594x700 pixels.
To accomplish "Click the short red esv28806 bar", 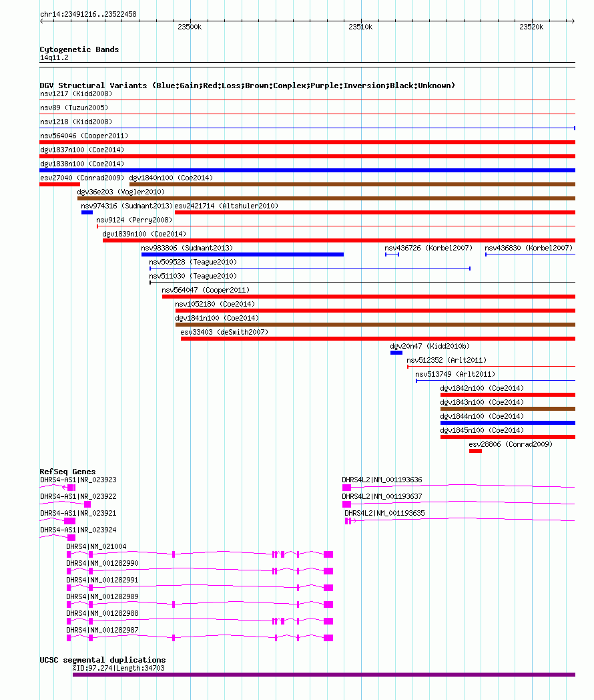I will click(x=475, y=451).
